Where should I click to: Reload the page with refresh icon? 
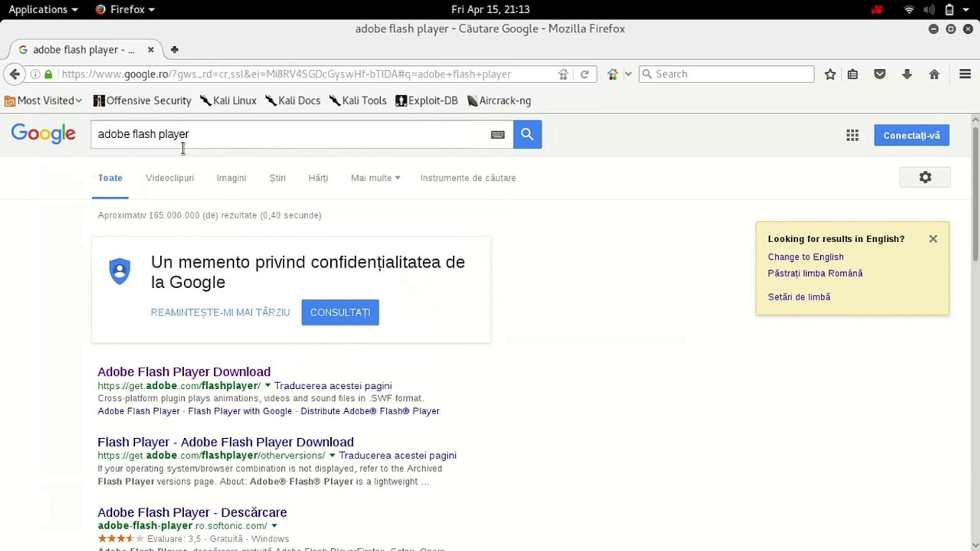[585, 74]
